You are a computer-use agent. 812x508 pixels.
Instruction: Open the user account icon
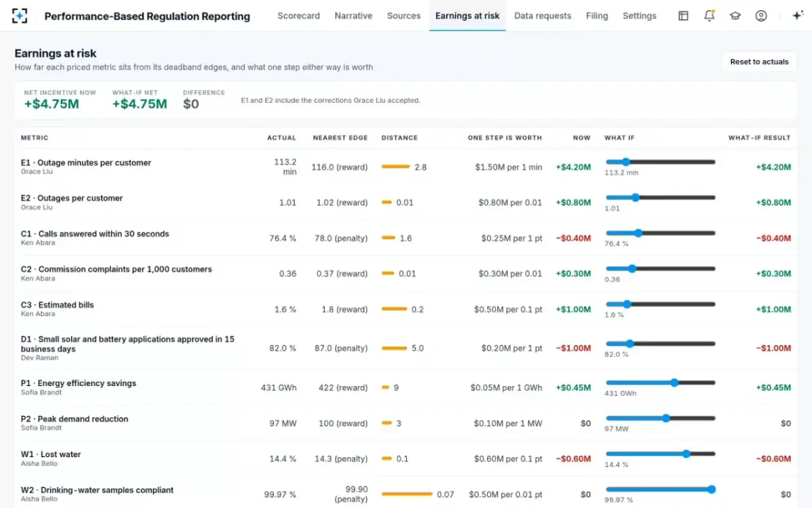(x=761, y=16)
